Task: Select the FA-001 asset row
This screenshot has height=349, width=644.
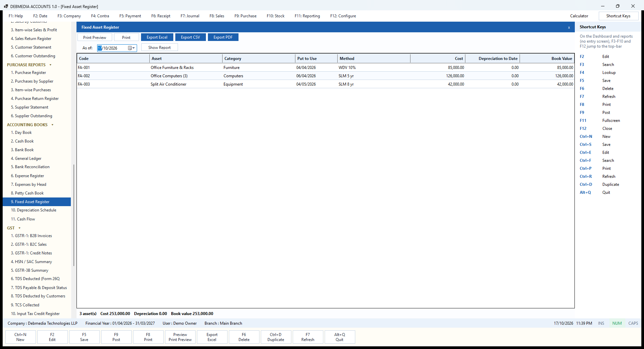Action: (326, 68)
